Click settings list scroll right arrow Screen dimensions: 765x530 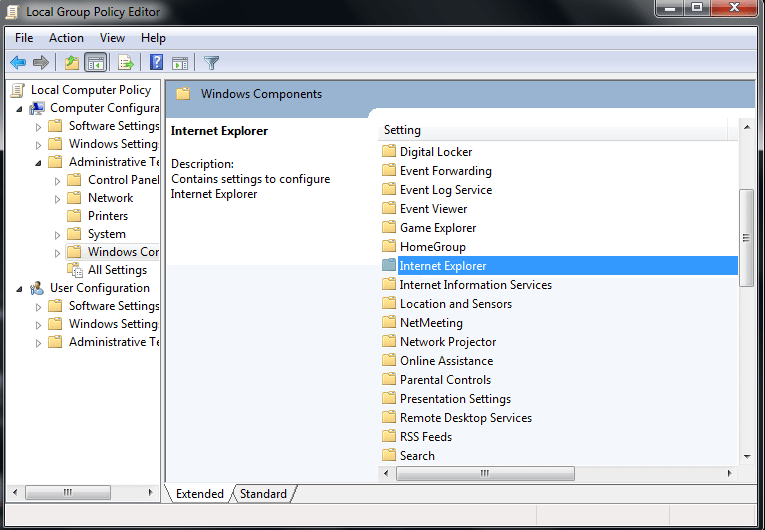coord(729,473)
